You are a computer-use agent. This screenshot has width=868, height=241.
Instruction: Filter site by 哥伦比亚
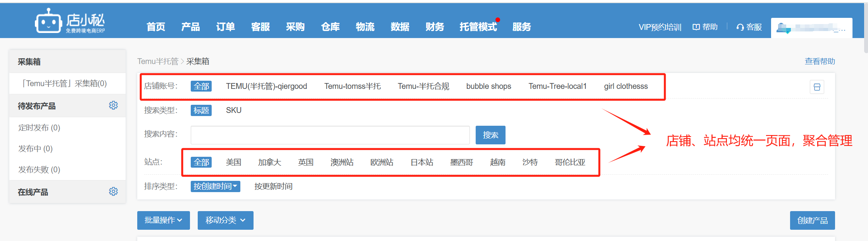coord(570,162)
